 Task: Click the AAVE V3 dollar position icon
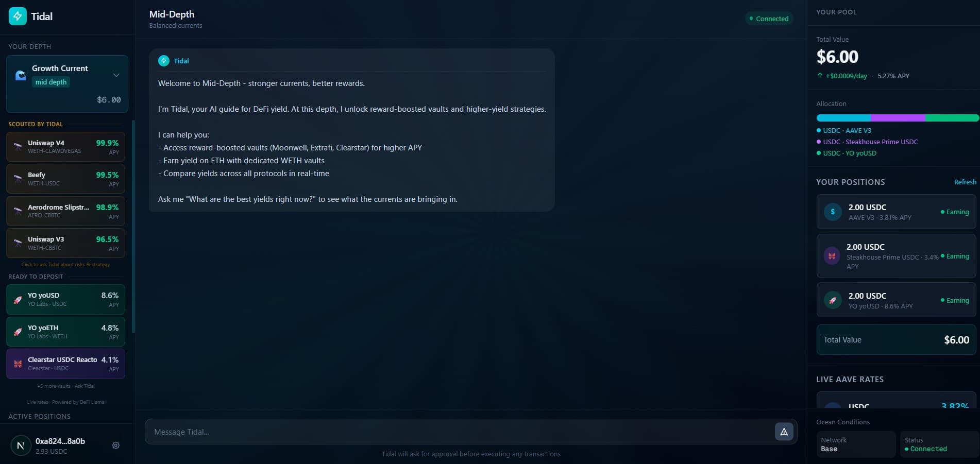[x=833, y=212]
